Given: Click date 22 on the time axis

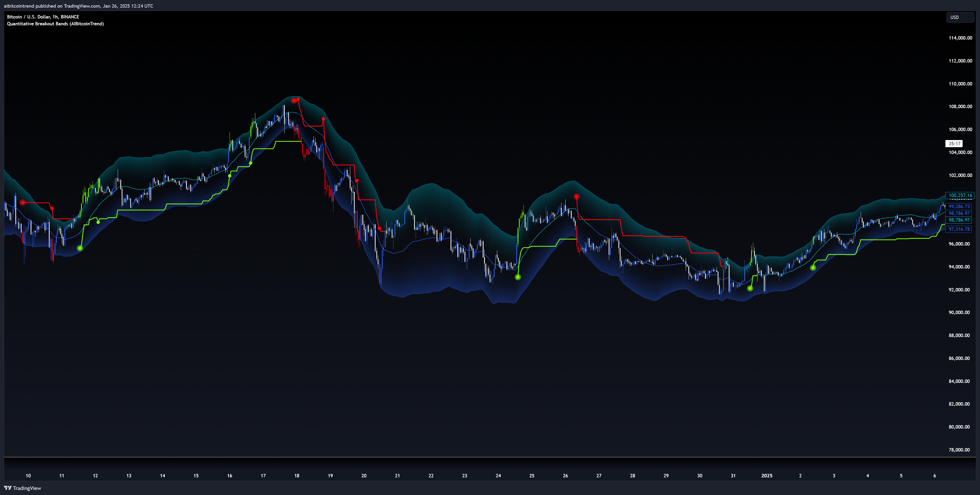Looking at the screenshot, I should 431,475.
